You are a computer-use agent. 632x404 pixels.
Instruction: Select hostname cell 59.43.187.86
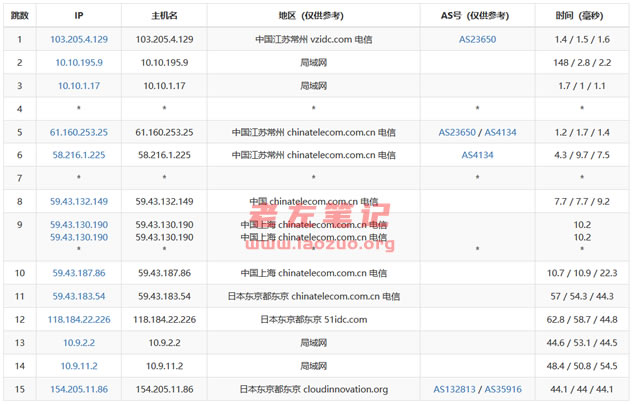pyautogui.click(x=164, y=273)
